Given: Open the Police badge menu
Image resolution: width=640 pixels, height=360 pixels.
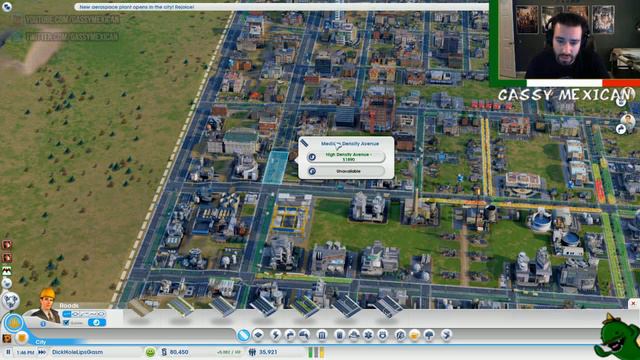Looking at the screenshot, I should click(x=382, y=335).
